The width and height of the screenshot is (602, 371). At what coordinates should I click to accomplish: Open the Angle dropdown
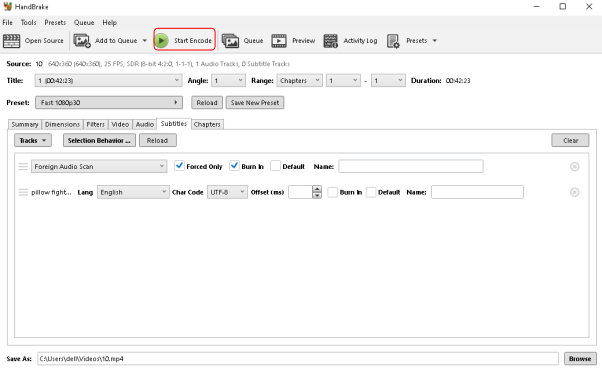coord(228,81)
